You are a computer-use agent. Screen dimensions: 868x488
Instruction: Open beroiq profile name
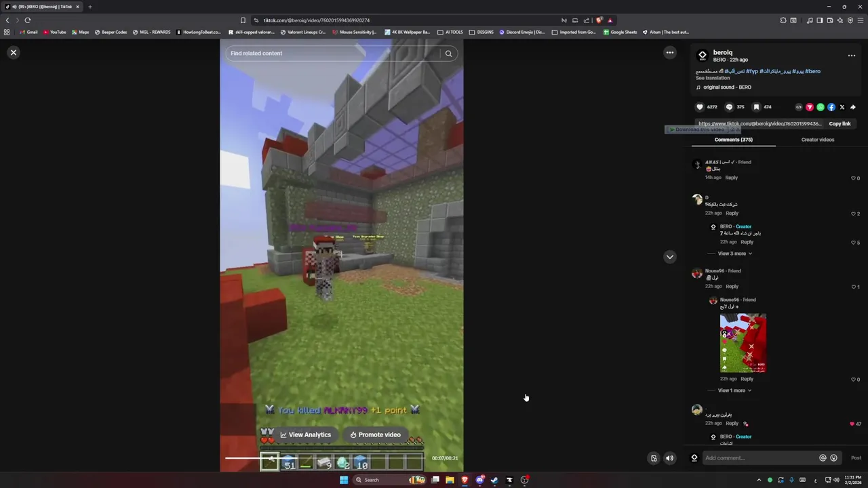(x=722, y=52)
